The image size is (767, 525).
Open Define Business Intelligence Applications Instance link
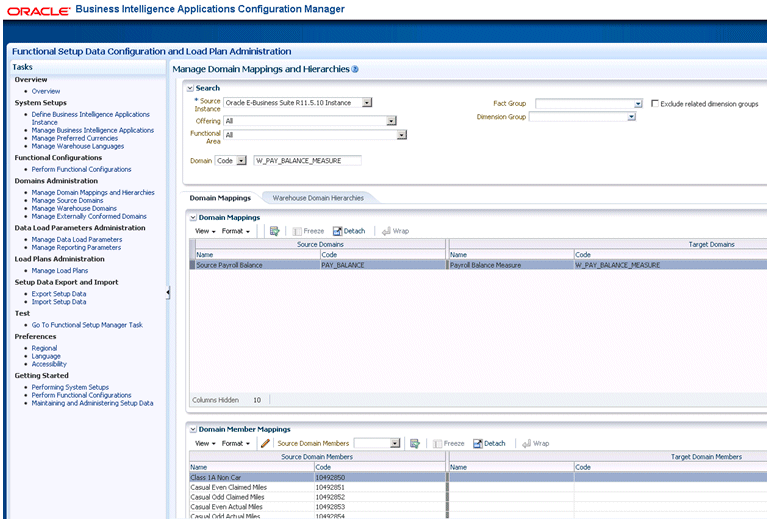90,118
